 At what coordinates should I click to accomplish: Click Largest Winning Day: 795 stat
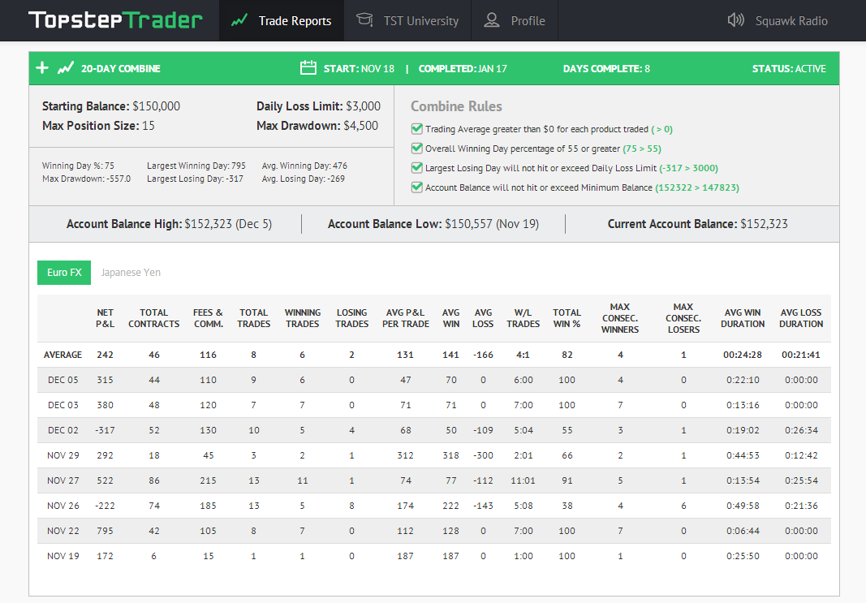tap(196, 166)
